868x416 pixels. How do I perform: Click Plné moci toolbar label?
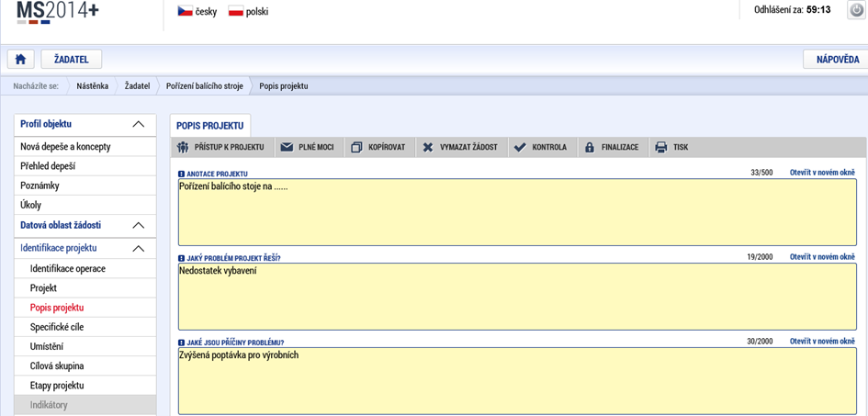[316, 147]
